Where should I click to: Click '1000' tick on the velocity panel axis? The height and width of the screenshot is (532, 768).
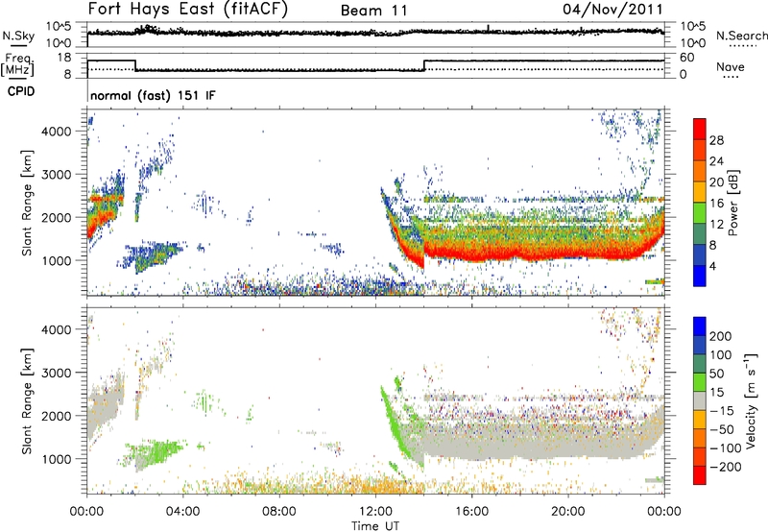(56, 459)
